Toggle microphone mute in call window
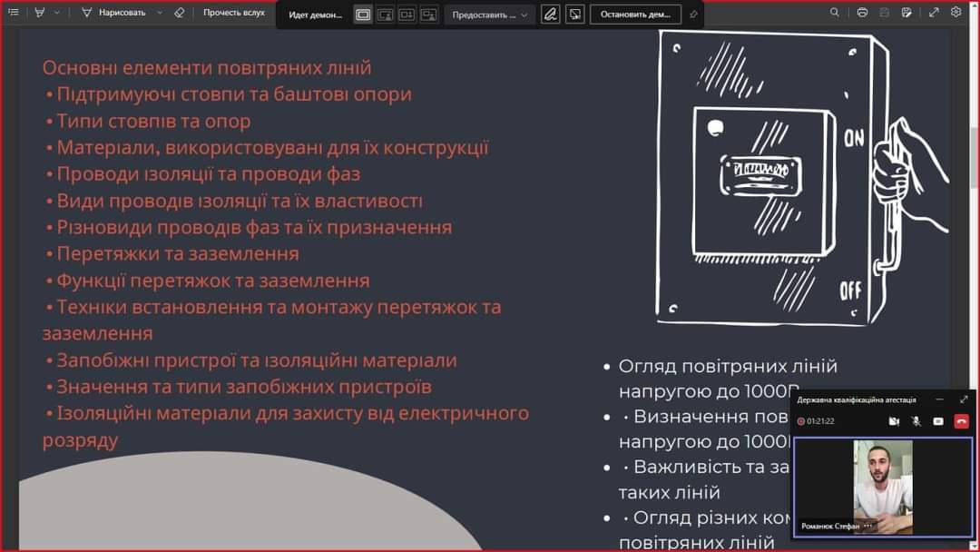This screenshot has height=552, width=980. (x=916, y=421)
